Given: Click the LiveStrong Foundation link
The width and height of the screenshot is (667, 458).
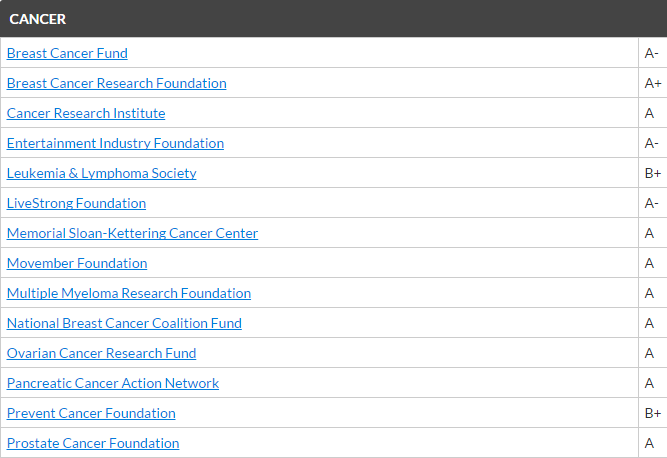Looking at the screenshot, I should pyautogui.click(x=76, y=203).
